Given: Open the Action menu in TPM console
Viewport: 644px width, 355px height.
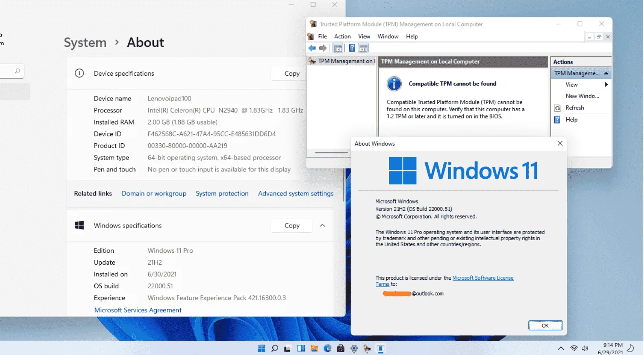Looking at the screenshot, I should click(342, 36).
